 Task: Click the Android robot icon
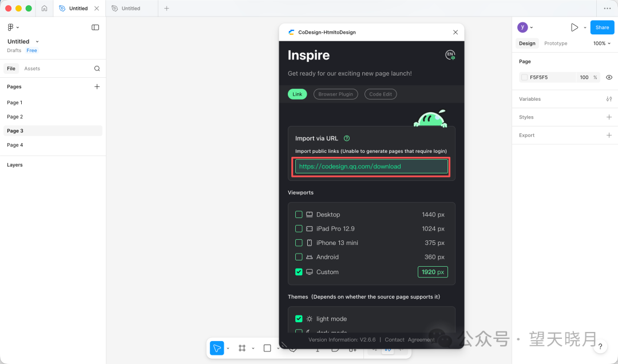click(x=310, y=257)
